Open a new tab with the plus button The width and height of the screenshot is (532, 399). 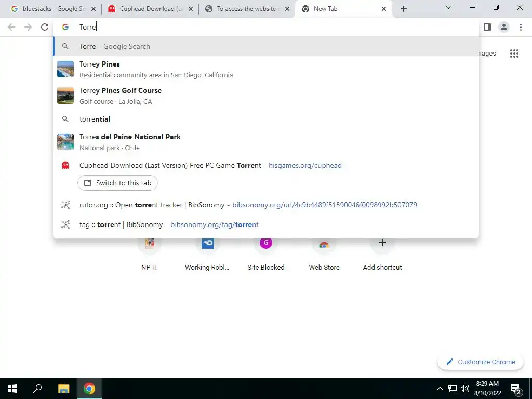coord(403,9)
